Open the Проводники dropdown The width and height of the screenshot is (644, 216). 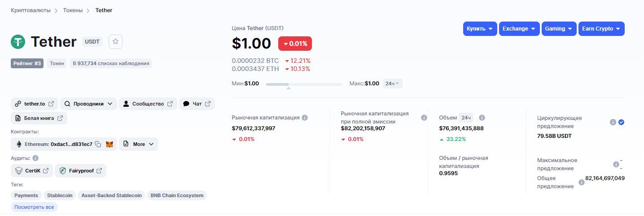point(88,104)
